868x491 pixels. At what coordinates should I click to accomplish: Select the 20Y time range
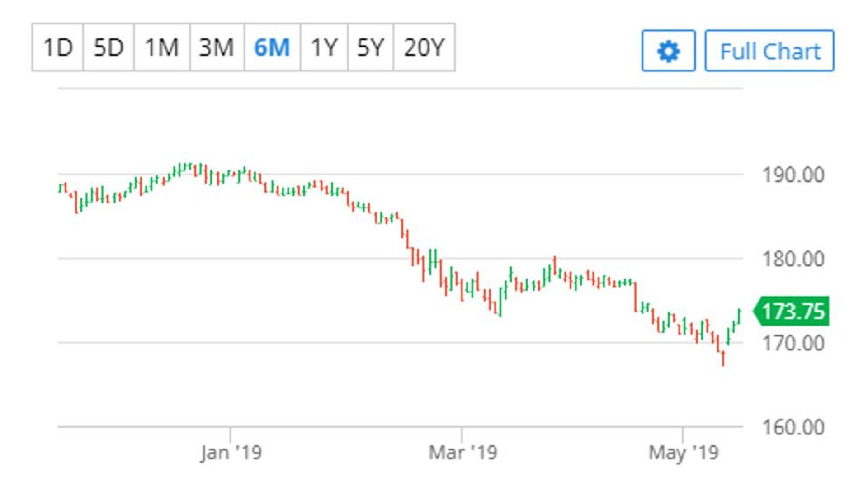424,47
